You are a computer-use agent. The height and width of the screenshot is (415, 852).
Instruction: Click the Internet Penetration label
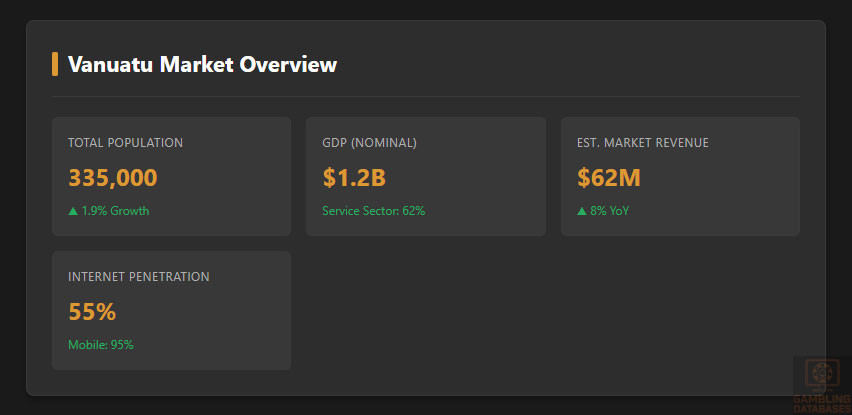[x=139, y=277]
